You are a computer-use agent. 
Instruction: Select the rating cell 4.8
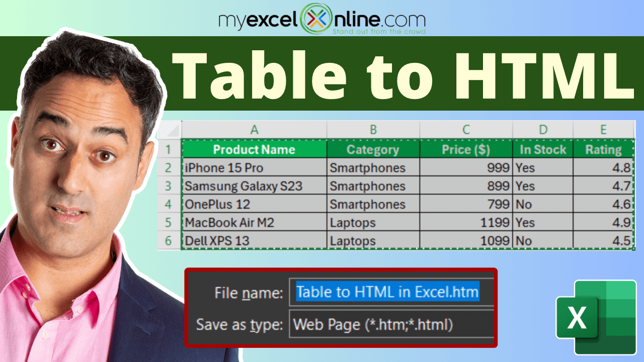click(603, 167)
